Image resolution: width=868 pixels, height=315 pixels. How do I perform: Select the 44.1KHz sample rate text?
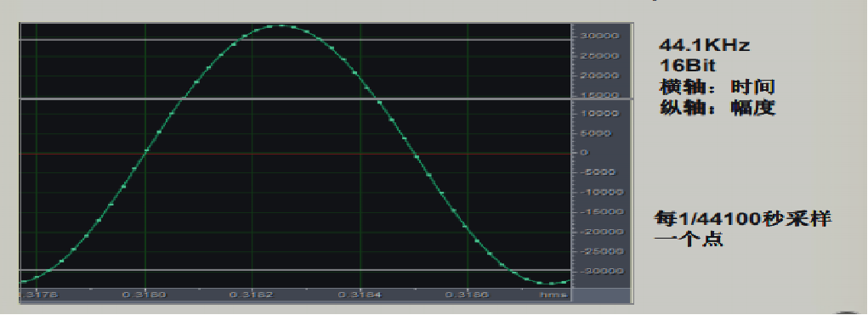click(x=704, y=45)
